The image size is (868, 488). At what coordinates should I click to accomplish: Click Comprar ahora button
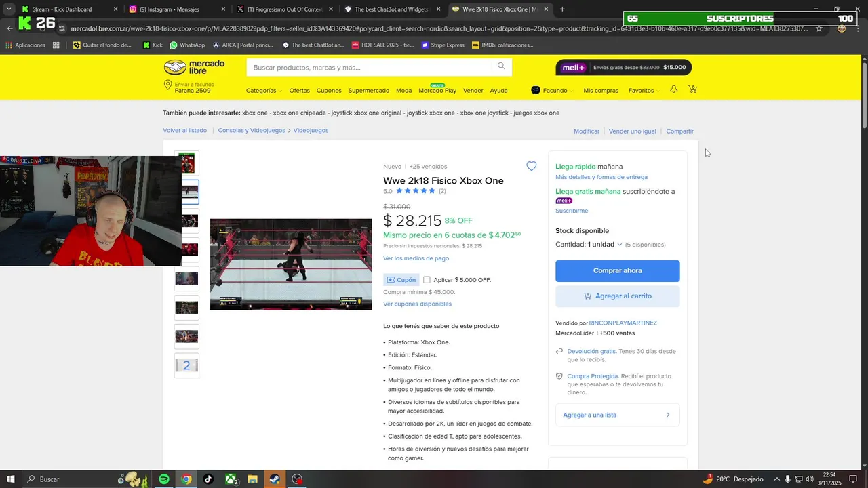coord(617,270)
